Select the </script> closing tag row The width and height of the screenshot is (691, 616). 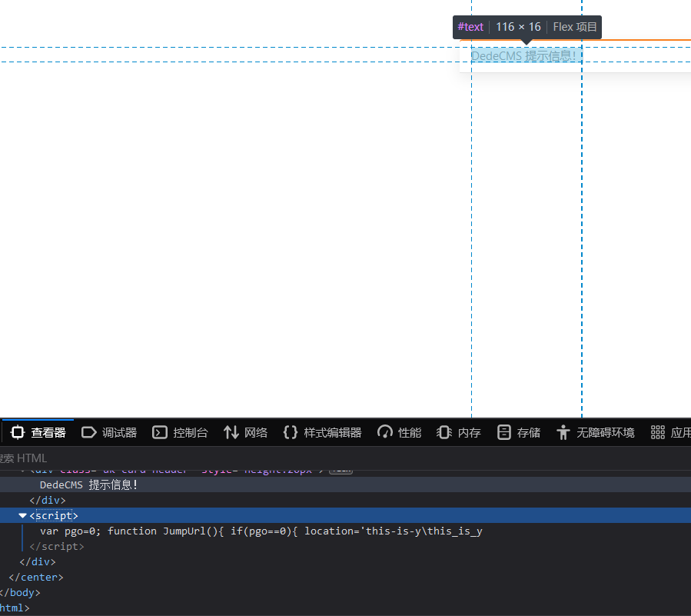point(56,546)
